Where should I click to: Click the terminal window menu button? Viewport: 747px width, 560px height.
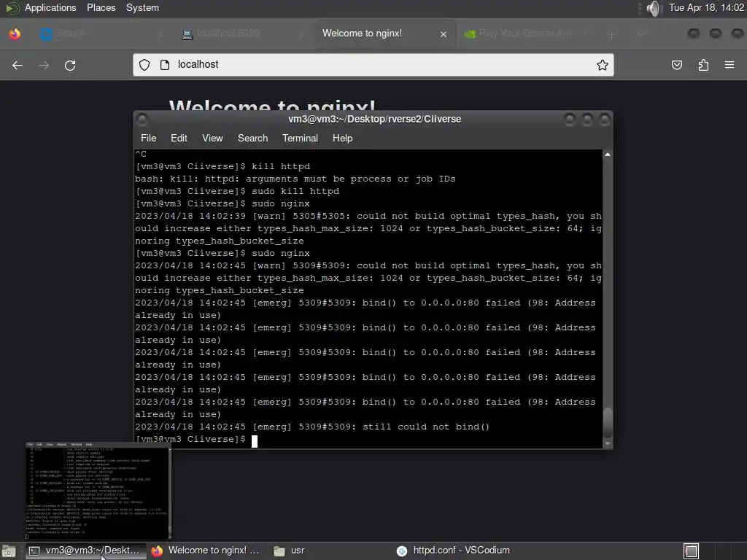click(x=142, y=119)
